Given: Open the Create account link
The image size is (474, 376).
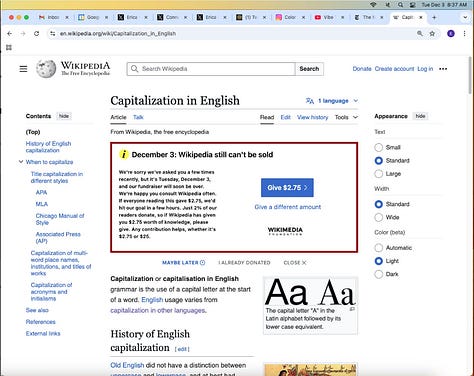Looking at the screenshot, I should coord(394,69).
